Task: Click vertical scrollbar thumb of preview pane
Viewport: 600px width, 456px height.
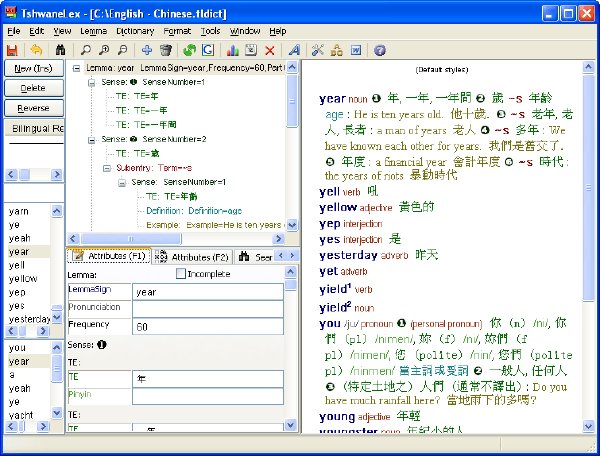Action: (x=589, y=187)
